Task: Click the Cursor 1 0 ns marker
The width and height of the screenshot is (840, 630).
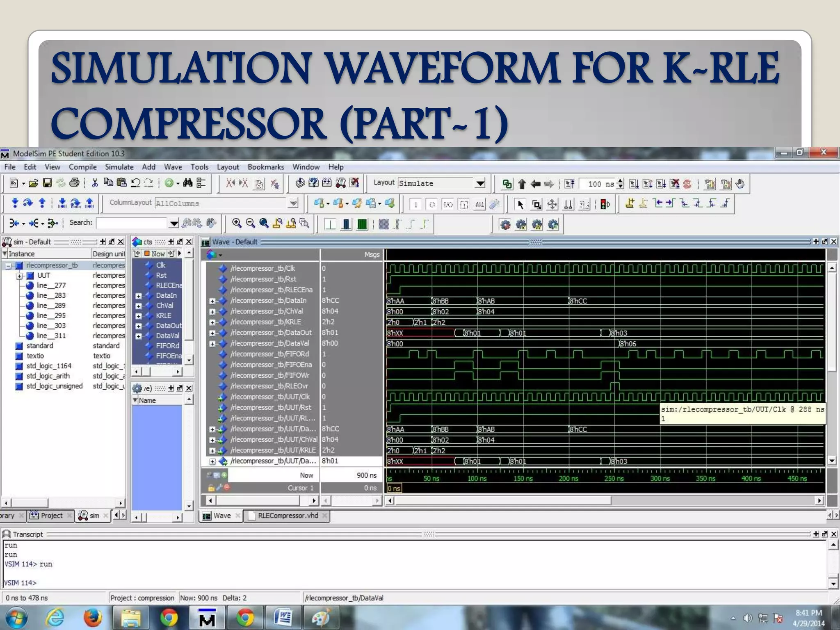Action: tap(394, 488)
